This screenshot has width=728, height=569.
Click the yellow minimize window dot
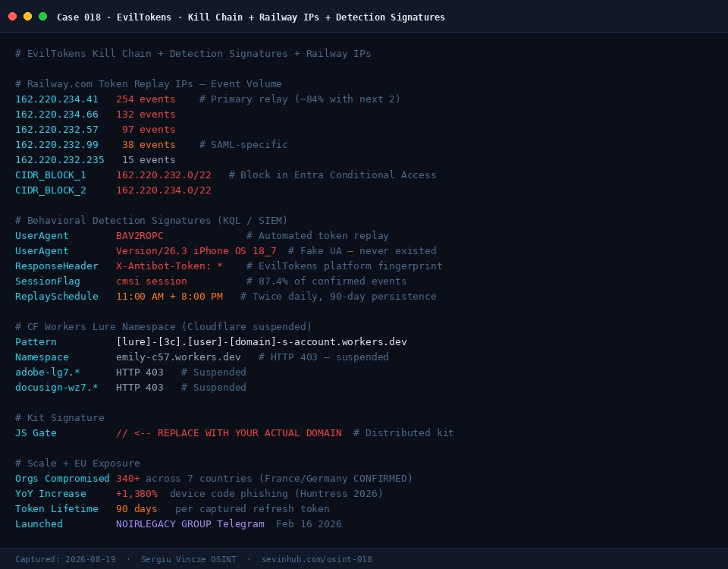(x=28, y=17)
